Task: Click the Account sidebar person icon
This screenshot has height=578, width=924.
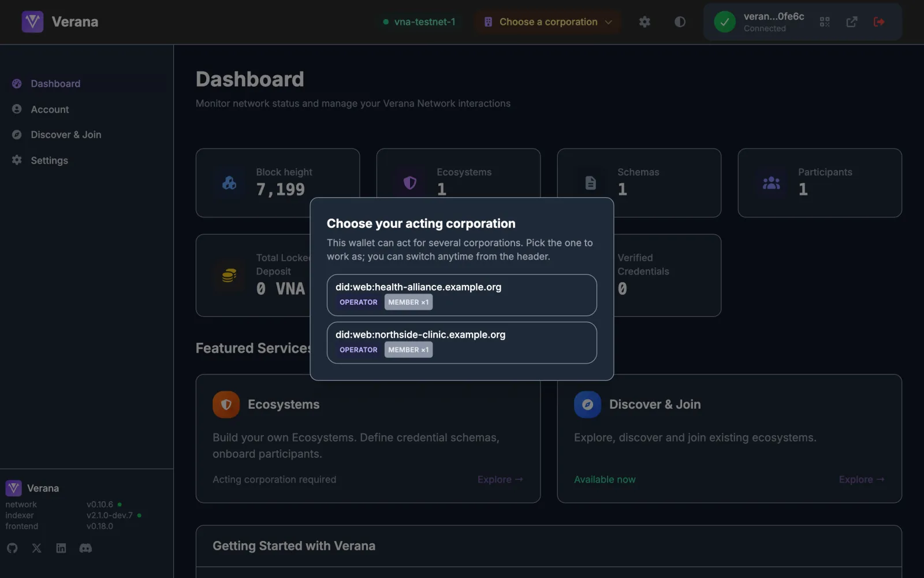Action: pos(17,109)
